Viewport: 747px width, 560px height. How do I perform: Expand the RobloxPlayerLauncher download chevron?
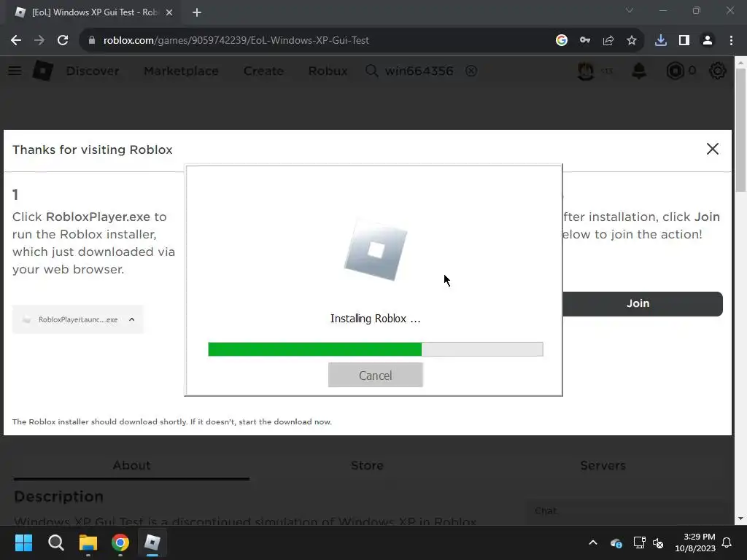pyautogui.click(x=132, y=319)
